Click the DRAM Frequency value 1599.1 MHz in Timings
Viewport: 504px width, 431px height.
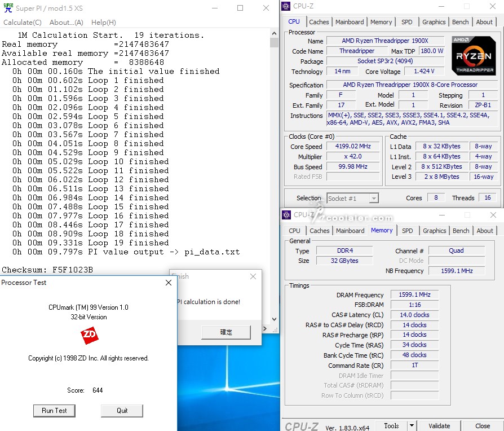pyautogui.click(x=414, y=294)
